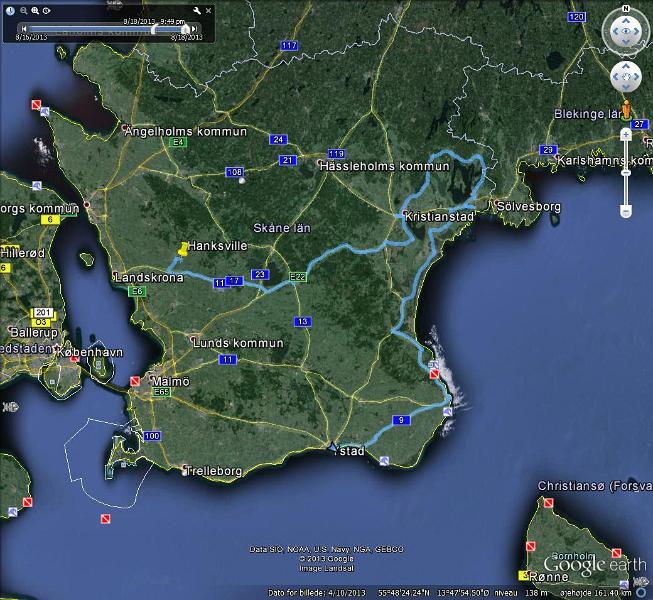Select Malmö city label
This screenshot has width=653, height=600.
click(x=171, y=381)
